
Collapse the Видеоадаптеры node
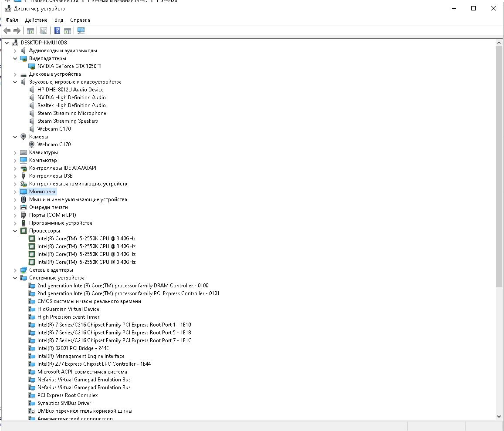click(x=15, y=58)
